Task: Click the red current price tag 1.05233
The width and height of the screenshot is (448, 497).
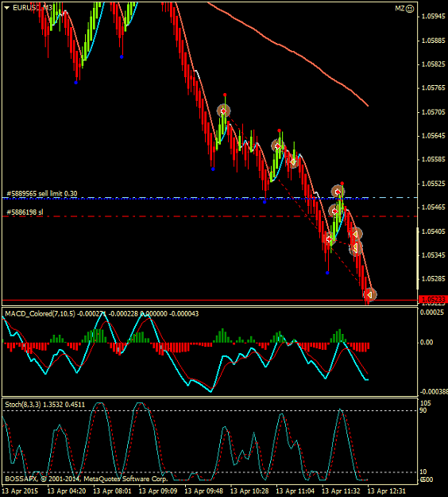Action: tap(433, 299)
